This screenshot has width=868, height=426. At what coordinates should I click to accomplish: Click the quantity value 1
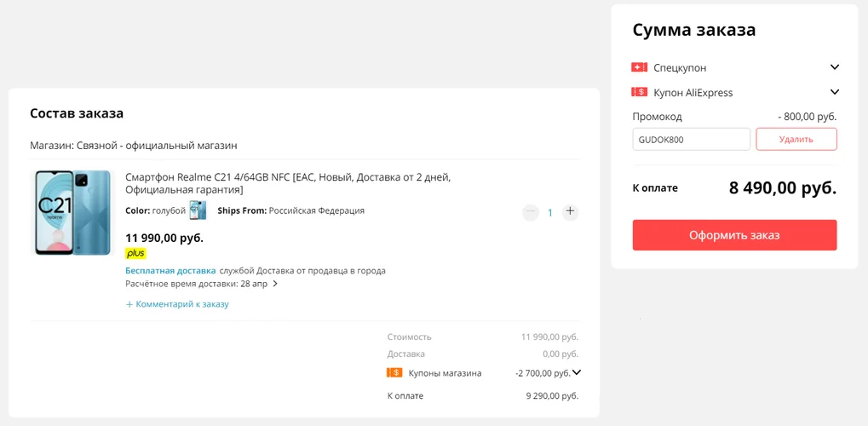[x=550, y=212]
